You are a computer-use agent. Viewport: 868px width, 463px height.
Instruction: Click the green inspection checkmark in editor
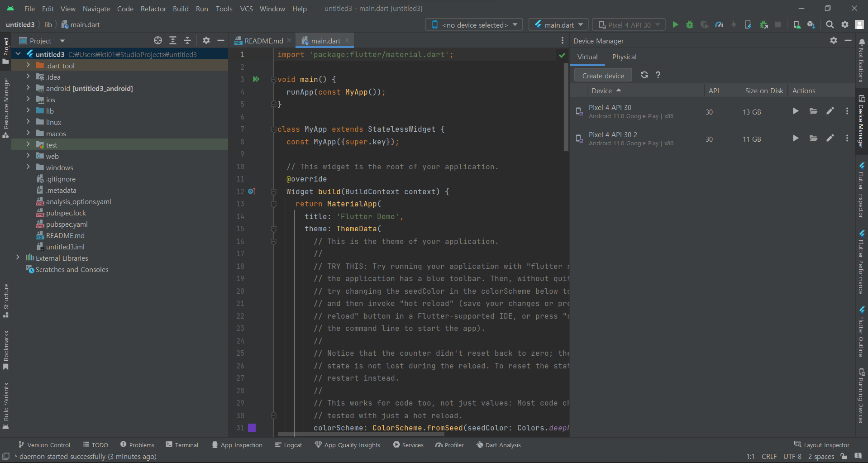pyautogui.click(x=562, y=55)
